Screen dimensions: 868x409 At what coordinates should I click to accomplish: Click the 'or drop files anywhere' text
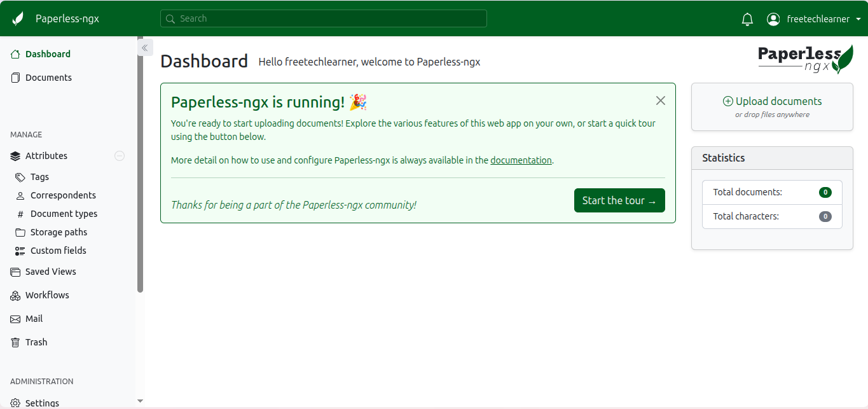click(772, 115)
